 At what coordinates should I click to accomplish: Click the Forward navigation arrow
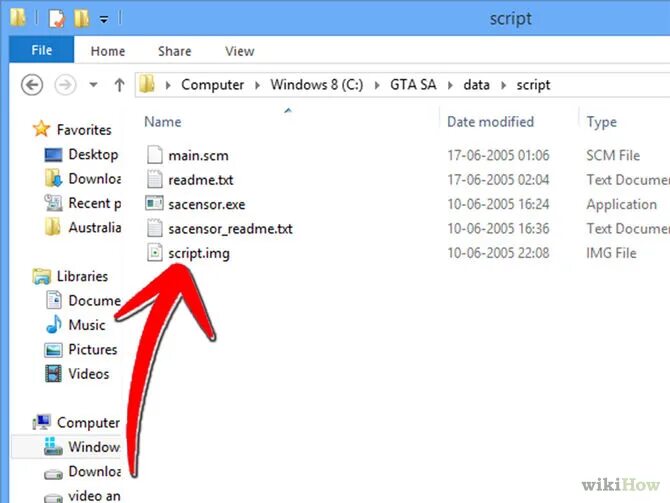click(x=65, y=85)
